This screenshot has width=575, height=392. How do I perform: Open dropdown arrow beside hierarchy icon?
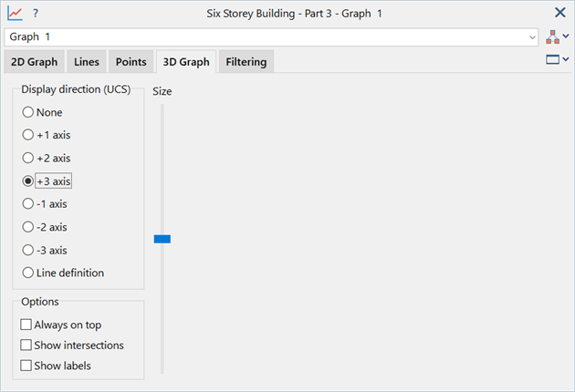[x=566, y=36]
